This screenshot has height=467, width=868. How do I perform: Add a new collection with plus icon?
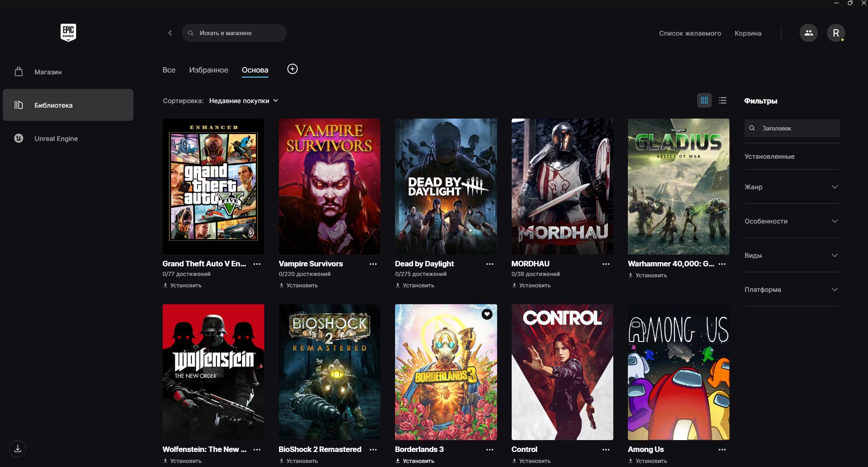point(293,69)
